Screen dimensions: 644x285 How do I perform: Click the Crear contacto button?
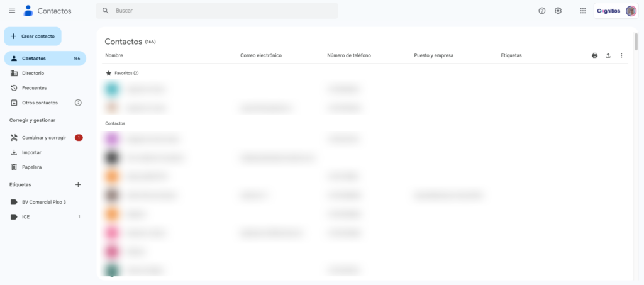pyautogui.click(x=33, y=36)
